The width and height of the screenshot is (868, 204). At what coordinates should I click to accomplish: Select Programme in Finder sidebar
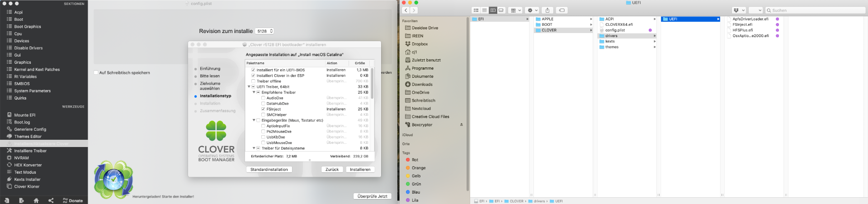click(x=422, y=68)
